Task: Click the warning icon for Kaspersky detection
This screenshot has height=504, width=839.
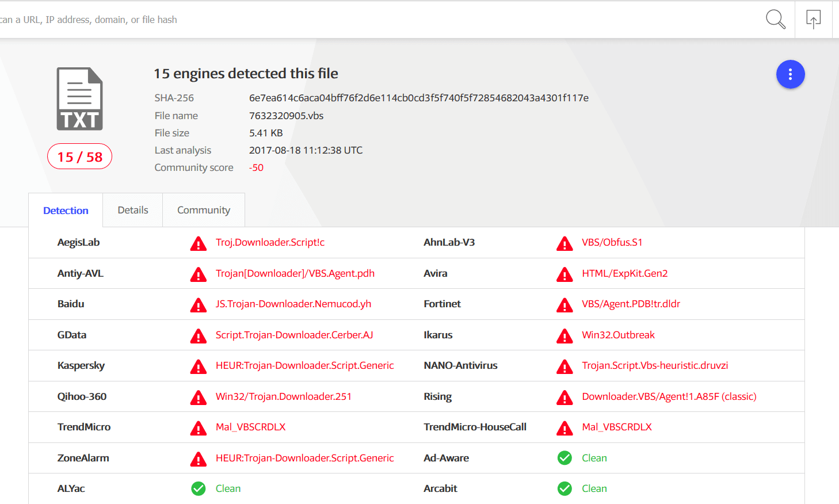Action: 199,366
